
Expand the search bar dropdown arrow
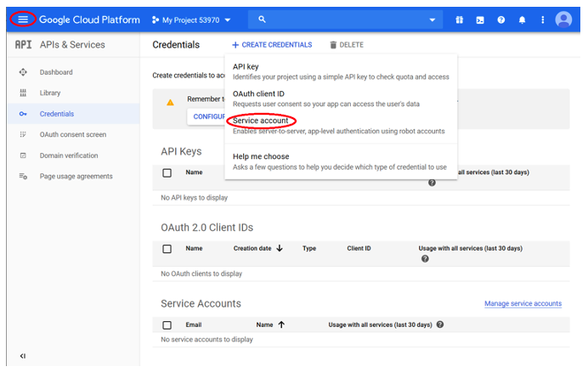point(432,20)
